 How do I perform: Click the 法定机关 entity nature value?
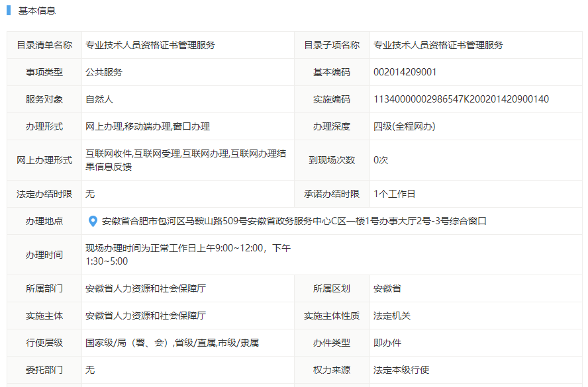392,316
